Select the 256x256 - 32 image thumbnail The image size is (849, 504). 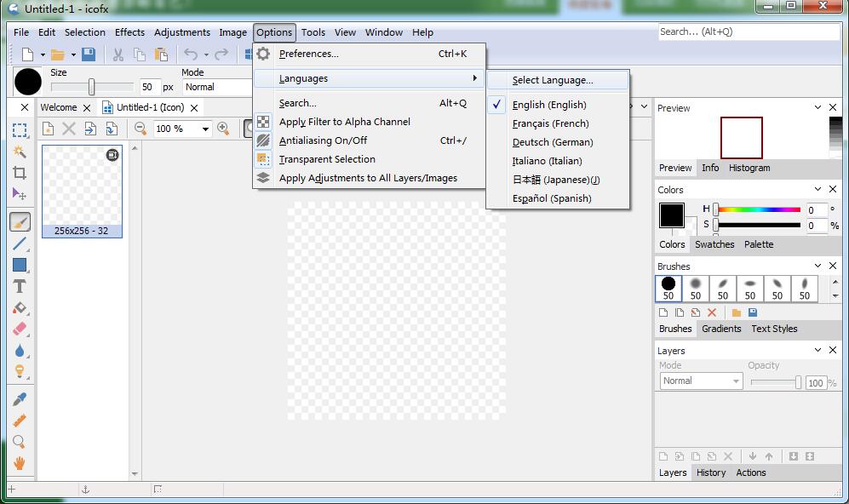[x=82, y=191]
